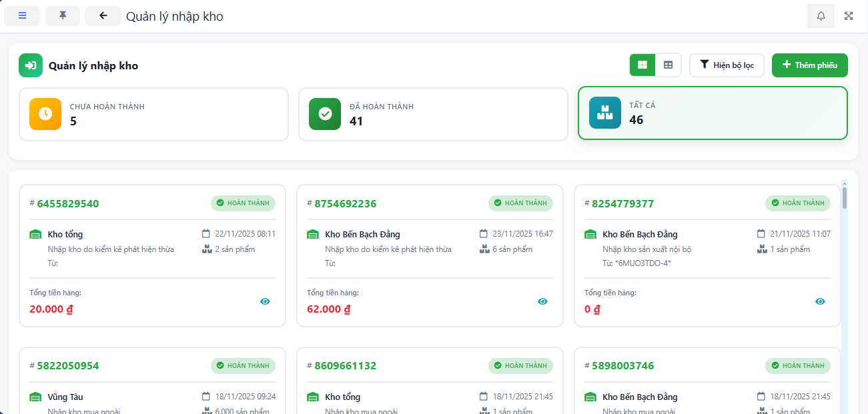The height and width of the screenshot is (414, 868).
Task: Click the Hoàn thành badge on receipt 8254779377
Action: tap(798, 203)
